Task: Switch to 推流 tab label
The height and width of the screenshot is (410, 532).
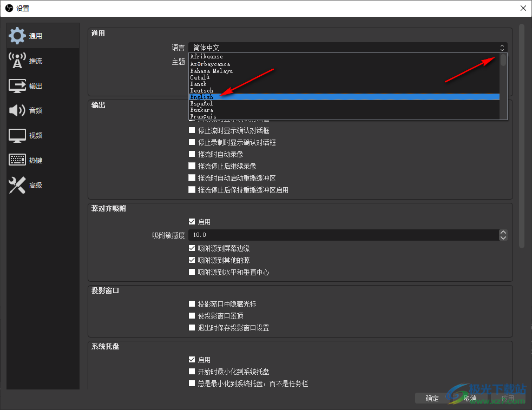Action: (36, 61)
